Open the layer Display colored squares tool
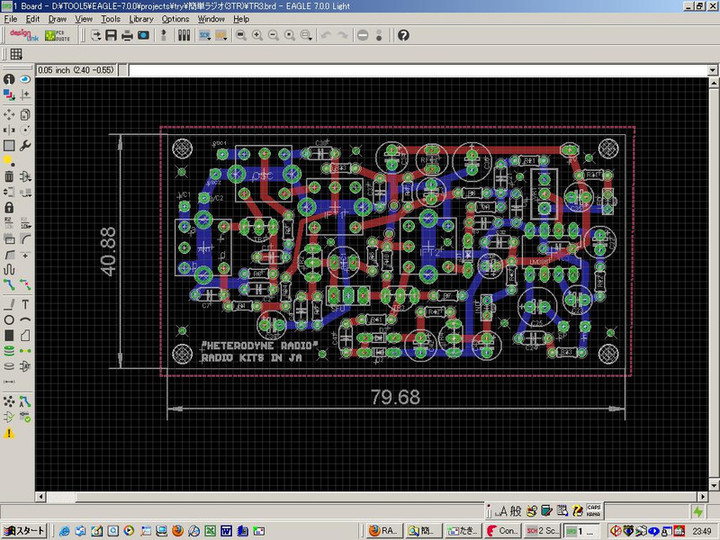720x540 pixels. click(9, 96)
